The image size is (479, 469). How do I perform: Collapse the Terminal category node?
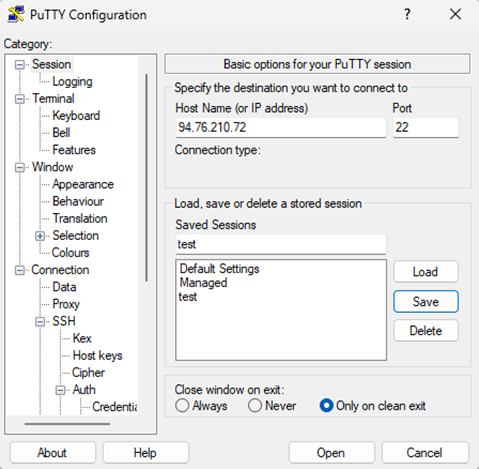pyautogui.click(x=20, y=99)
